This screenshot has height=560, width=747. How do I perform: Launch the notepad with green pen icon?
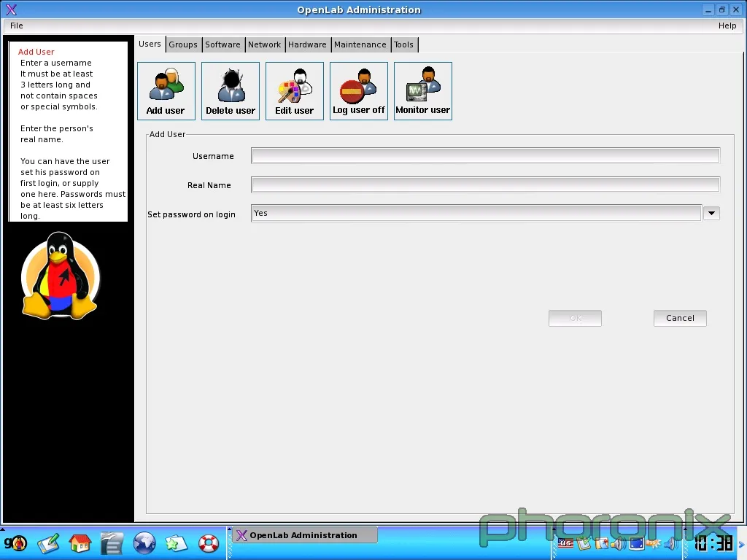[48, 543]
